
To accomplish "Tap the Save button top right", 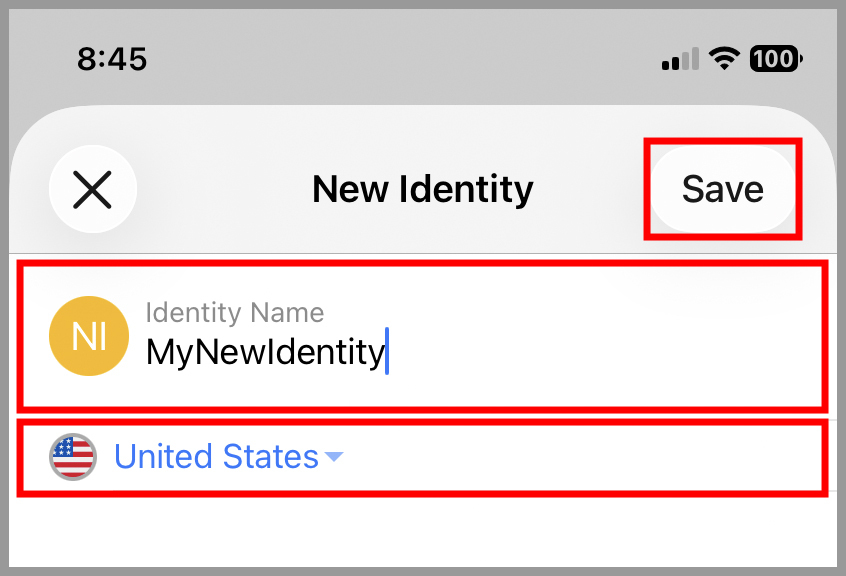I will point(722,189).
